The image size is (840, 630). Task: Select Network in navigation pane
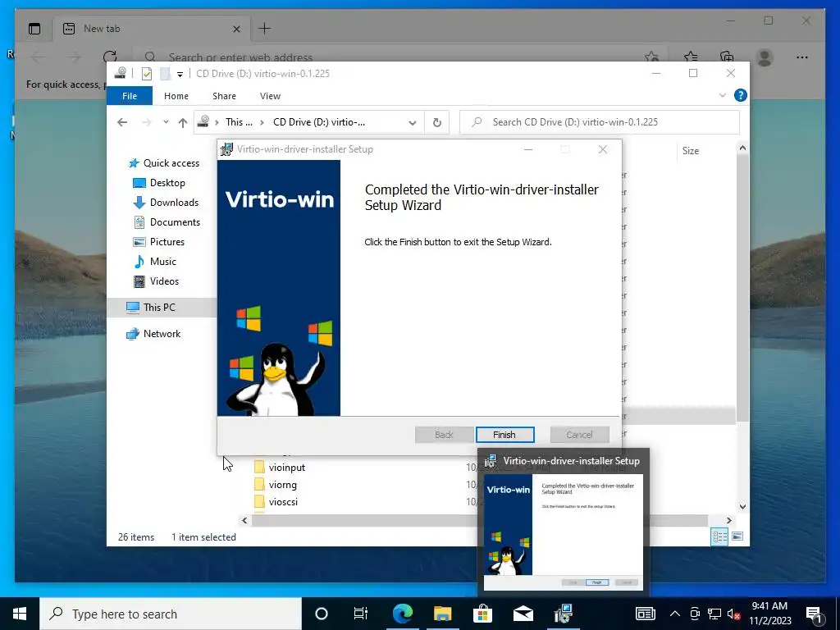(153, 334)
